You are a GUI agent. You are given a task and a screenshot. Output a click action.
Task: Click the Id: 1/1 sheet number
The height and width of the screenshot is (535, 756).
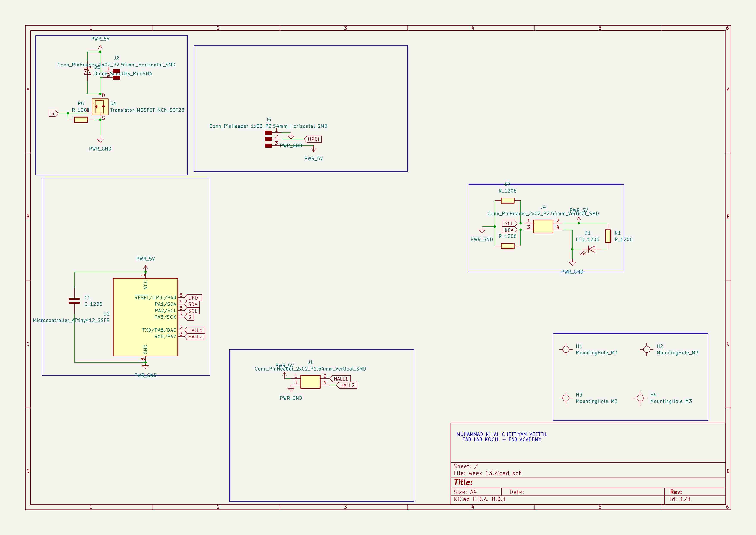click(680, 499)
